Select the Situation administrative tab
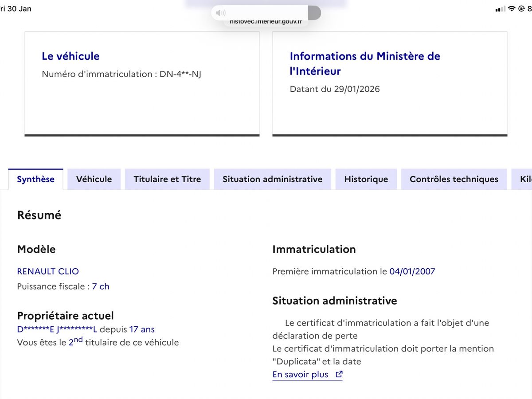Viewport: 532px width, 399px height. click(x=272, y=179)
